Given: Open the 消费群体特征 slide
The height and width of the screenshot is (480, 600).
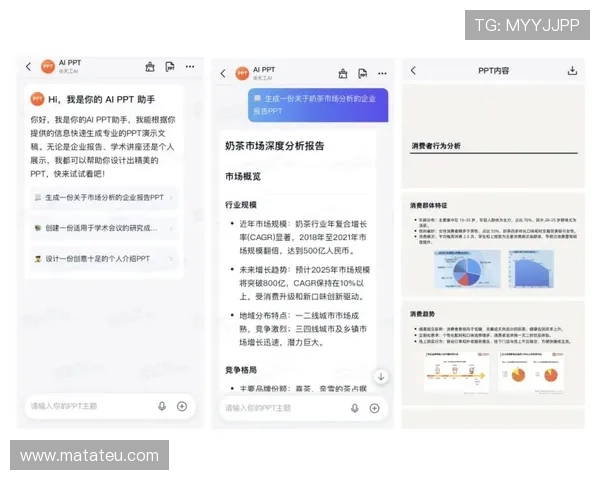Looking at the screenshot, I should pyautogui.click(x=493, y=245).
